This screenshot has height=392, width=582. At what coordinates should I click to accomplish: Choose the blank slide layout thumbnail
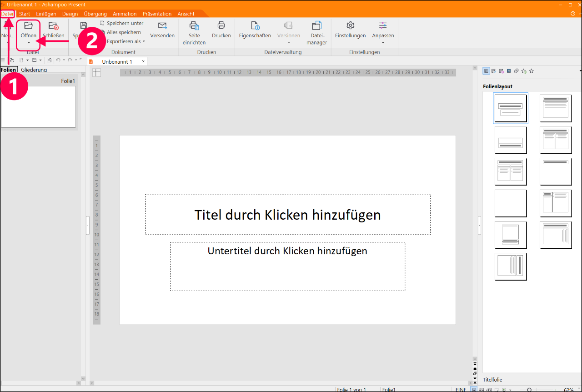511,204
